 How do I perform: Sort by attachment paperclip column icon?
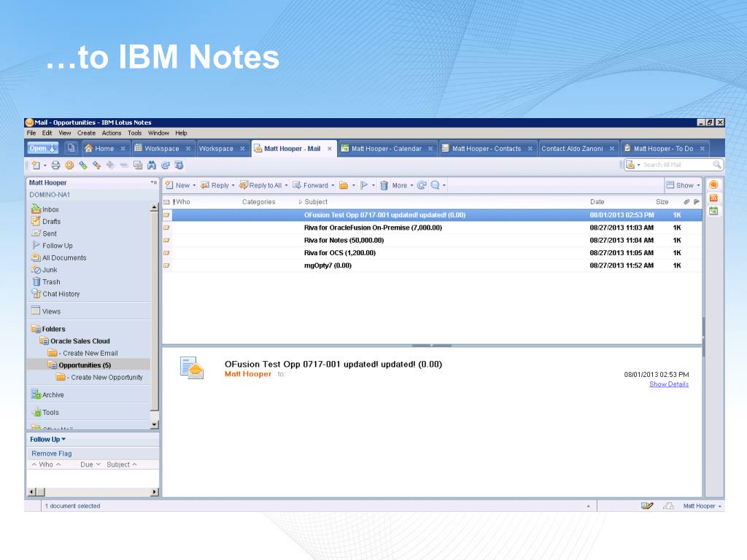[x=686, y=202]
